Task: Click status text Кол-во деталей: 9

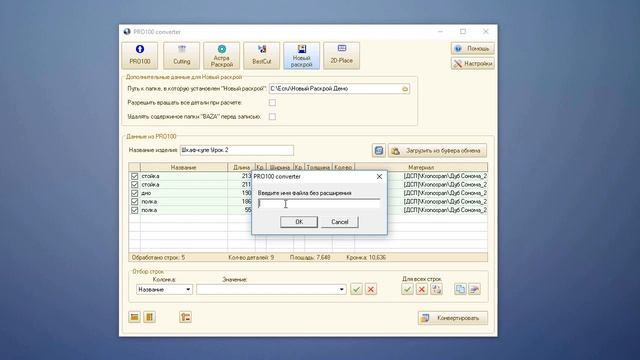Action: [x=251, y=258]
